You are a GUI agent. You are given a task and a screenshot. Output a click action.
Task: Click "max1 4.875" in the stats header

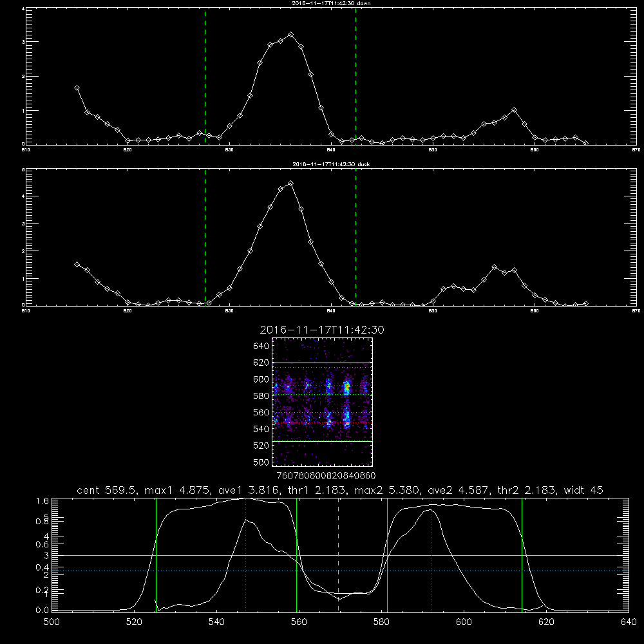176,490
